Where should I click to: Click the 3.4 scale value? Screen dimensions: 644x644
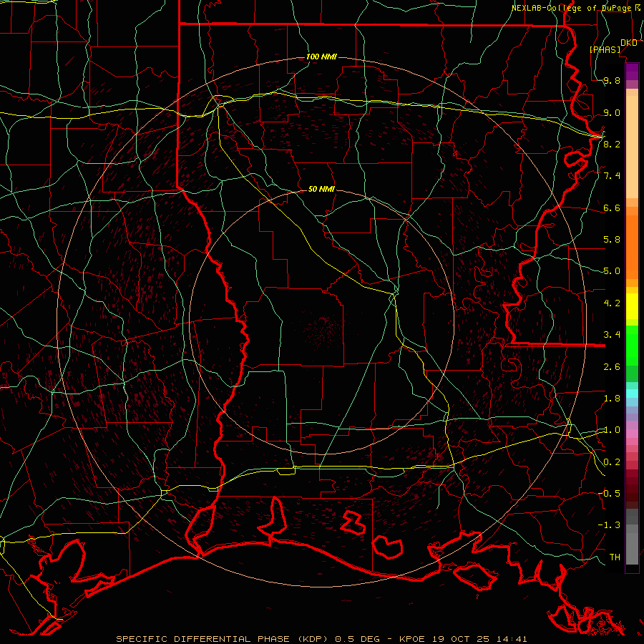tap(612, 335)
